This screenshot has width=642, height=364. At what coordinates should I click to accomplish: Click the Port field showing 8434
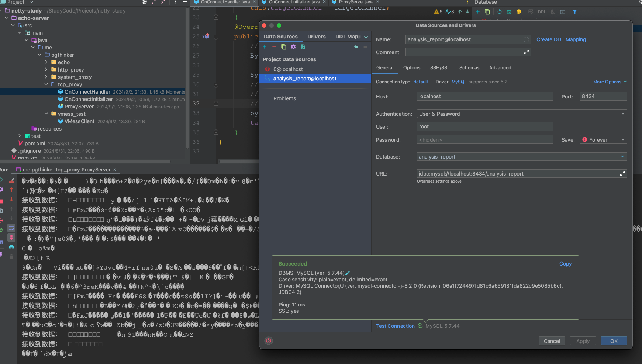tap(603, 96)
